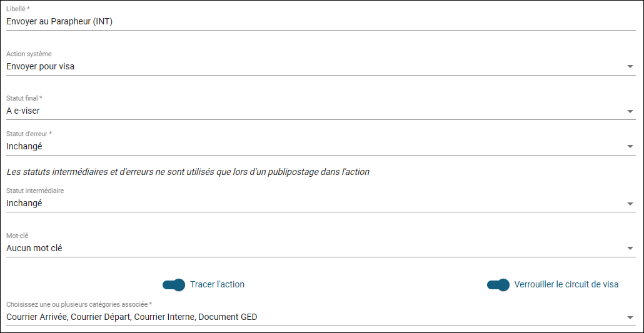Toggle the Tracer l'action switch
Image resolution: width=644 pixels, height=333 pixels.
click(174, 285)
